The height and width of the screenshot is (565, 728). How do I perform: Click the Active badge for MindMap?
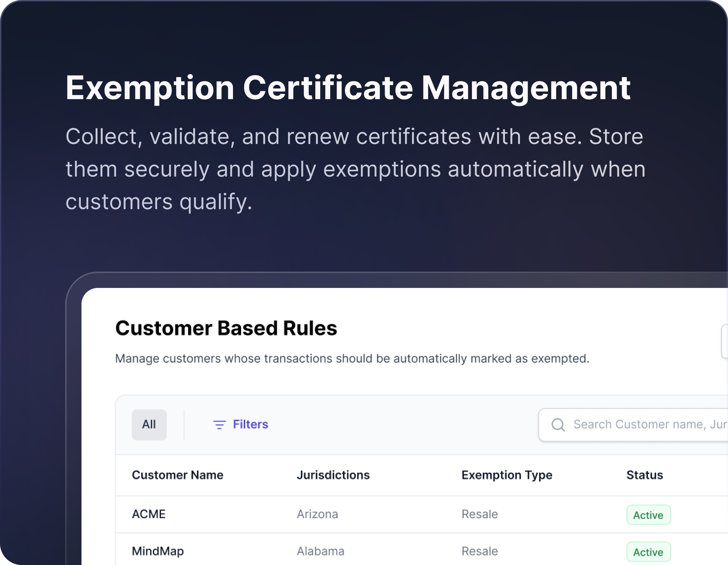tap(648, 552)
